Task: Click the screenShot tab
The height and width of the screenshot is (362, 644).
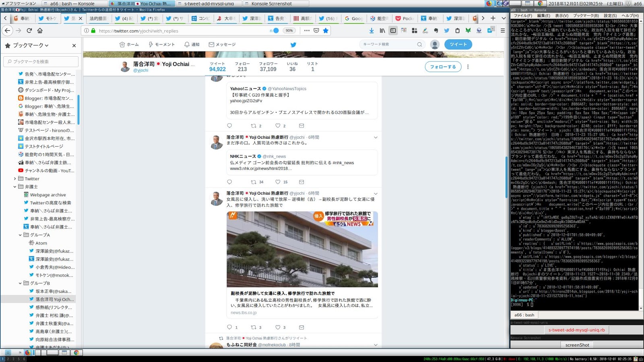Action: click(577, 345)
